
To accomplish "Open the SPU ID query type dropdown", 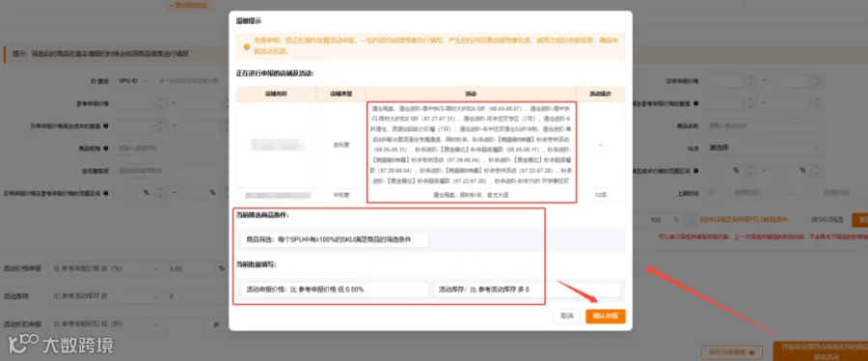I will click(134, 81).
